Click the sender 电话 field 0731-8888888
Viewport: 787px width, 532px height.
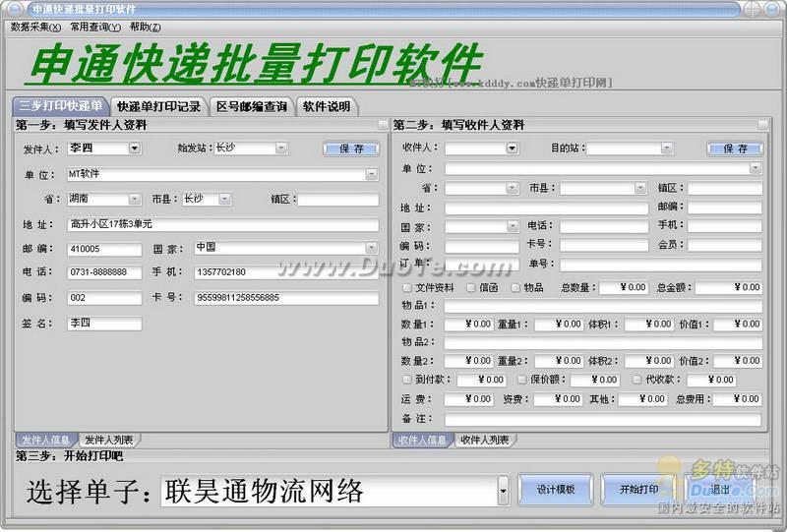click(x=104, y=272)
